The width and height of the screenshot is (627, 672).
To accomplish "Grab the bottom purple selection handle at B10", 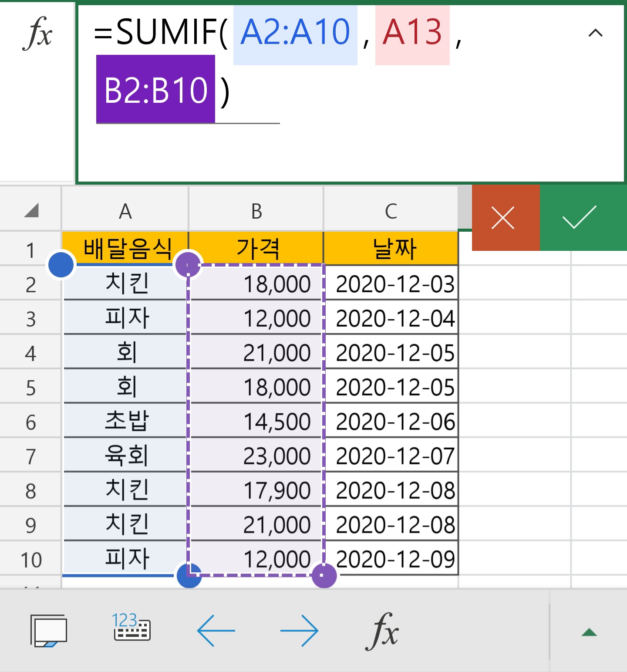I will click(x=324, y=575).
